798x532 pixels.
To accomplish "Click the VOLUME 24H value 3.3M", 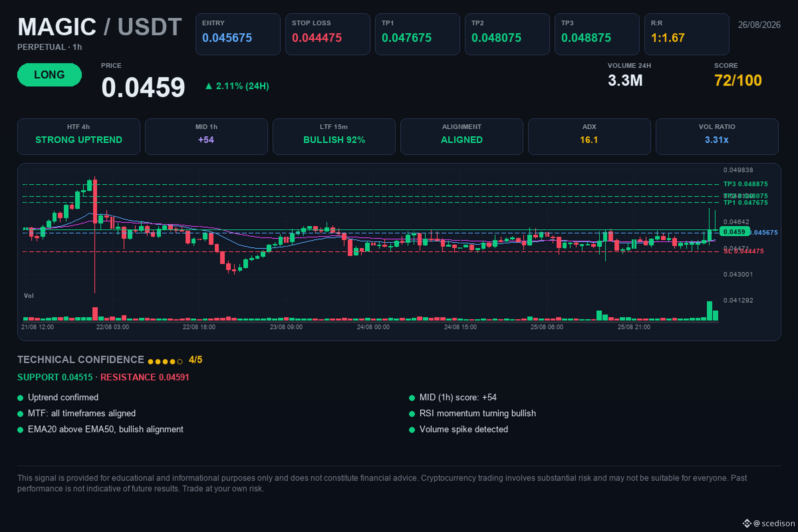I will 625,81.
